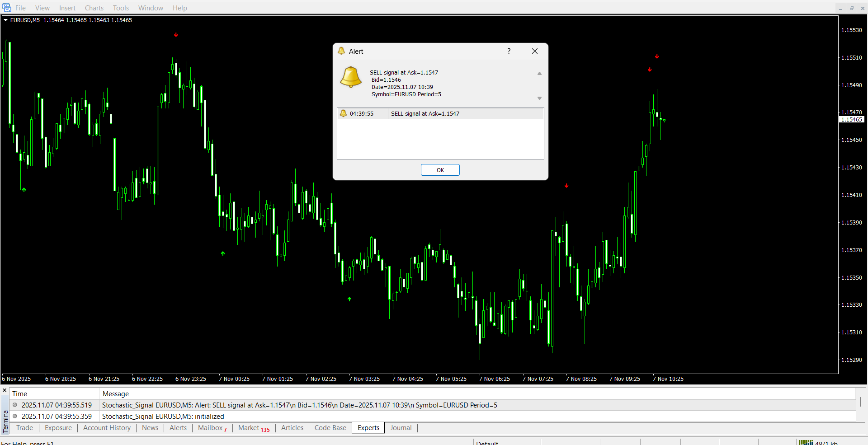Image resolution: width=868 pixels, height=445 pixels.
Task: Click the topmost red sell arrow near 1.15510
Action: coord(657,56)
